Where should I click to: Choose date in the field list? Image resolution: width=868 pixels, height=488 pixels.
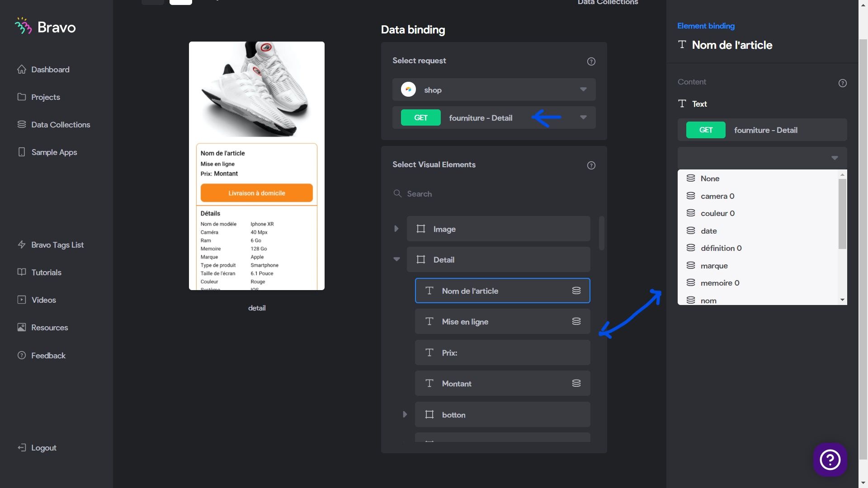[x=758, y=231]
